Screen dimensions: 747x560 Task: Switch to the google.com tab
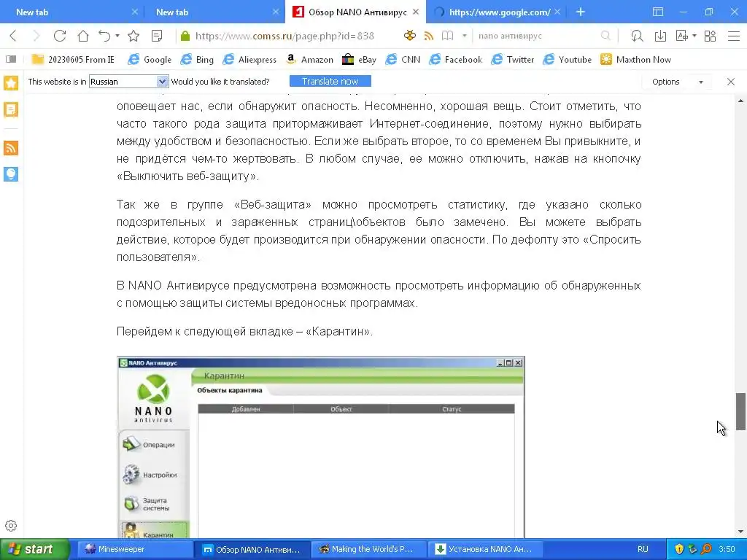tap(496, 12)
